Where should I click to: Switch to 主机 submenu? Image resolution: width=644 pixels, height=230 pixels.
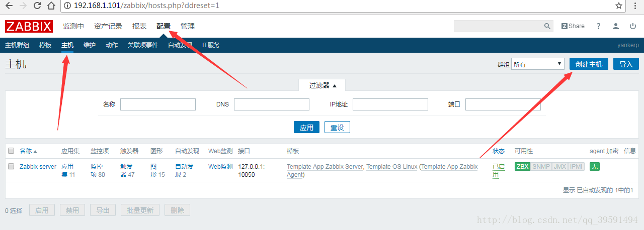(67, 45)
